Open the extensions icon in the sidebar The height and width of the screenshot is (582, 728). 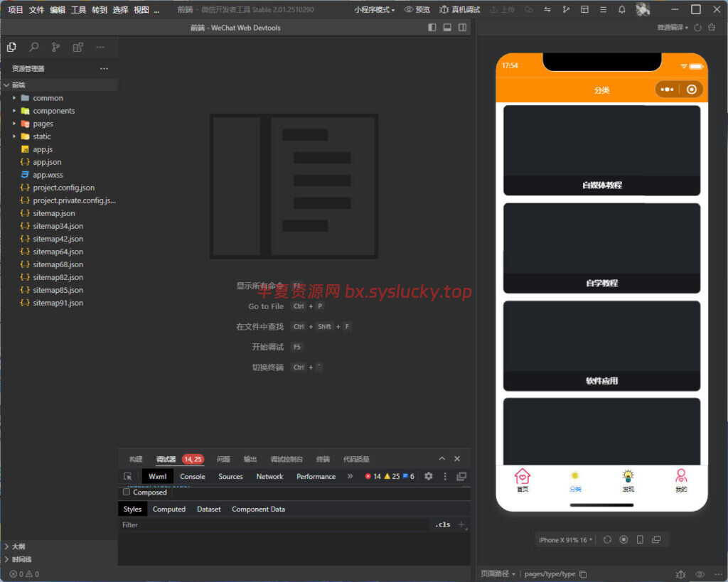(78, 47)
